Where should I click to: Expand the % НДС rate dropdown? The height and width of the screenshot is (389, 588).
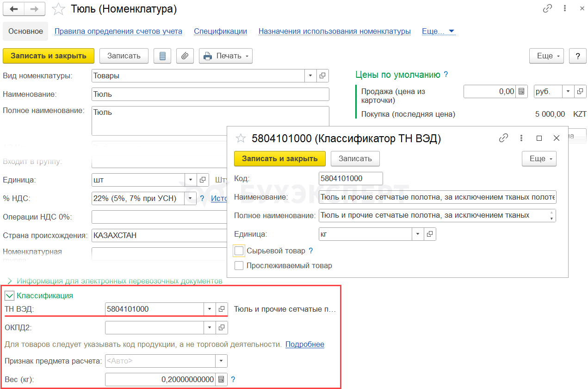191,198
